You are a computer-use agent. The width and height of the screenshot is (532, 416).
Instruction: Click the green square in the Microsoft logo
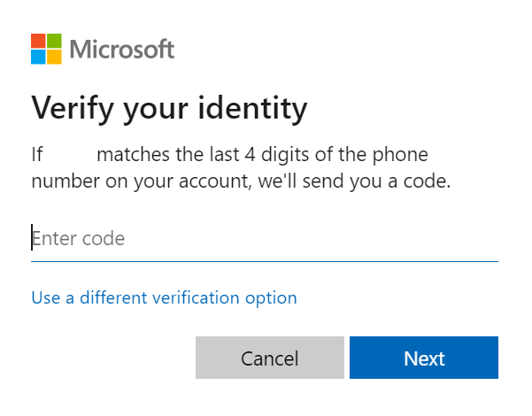tap(55, 41)
